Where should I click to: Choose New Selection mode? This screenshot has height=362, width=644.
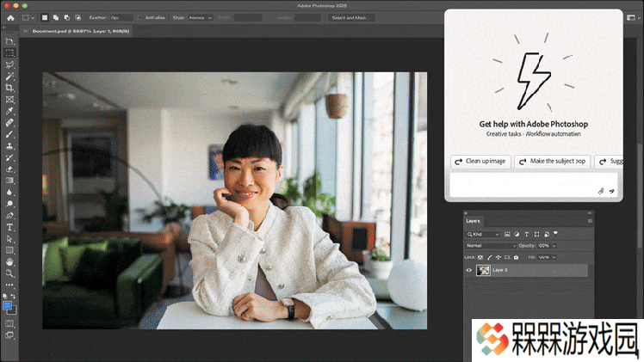click(x=45, y=18)
